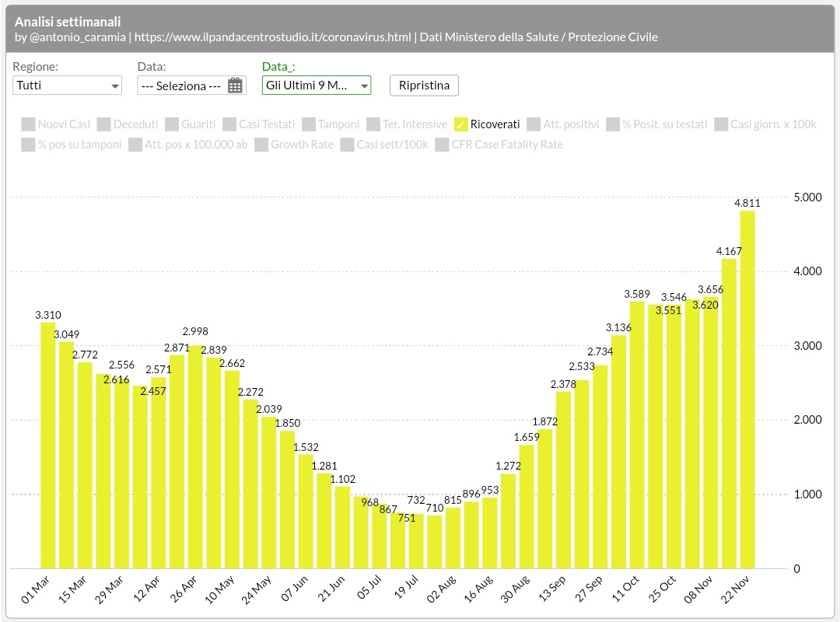Enable the Casi giorn. x 100k series
Viewport: 840px width, 622px height.
tap(721, 124)
